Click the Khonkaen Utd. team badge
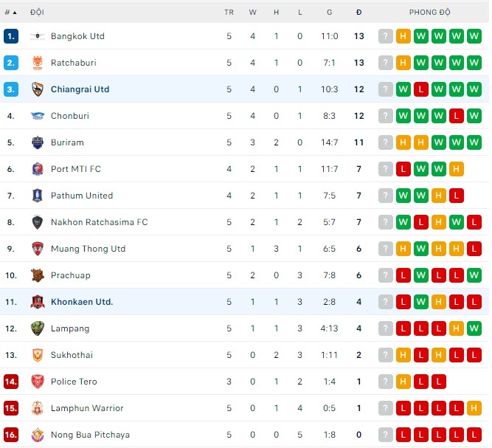 click(38, 302)
